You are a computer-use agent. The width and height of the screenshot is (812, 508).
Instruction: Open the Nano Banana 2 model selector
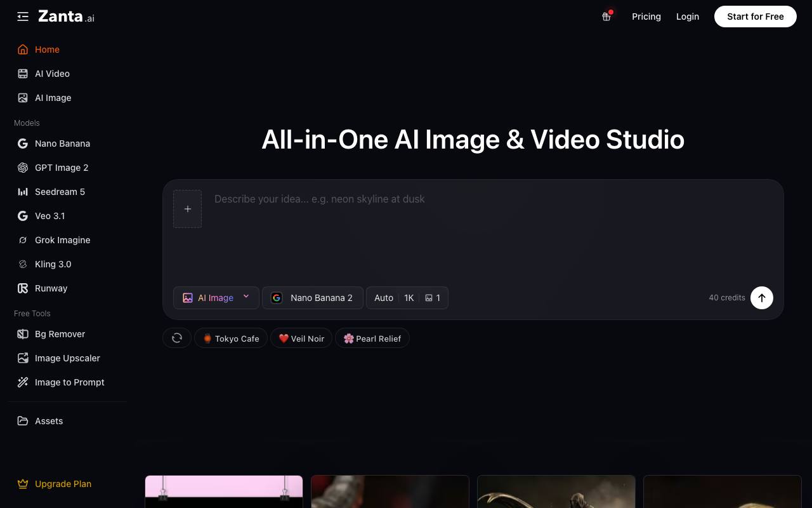coord(313,298)
